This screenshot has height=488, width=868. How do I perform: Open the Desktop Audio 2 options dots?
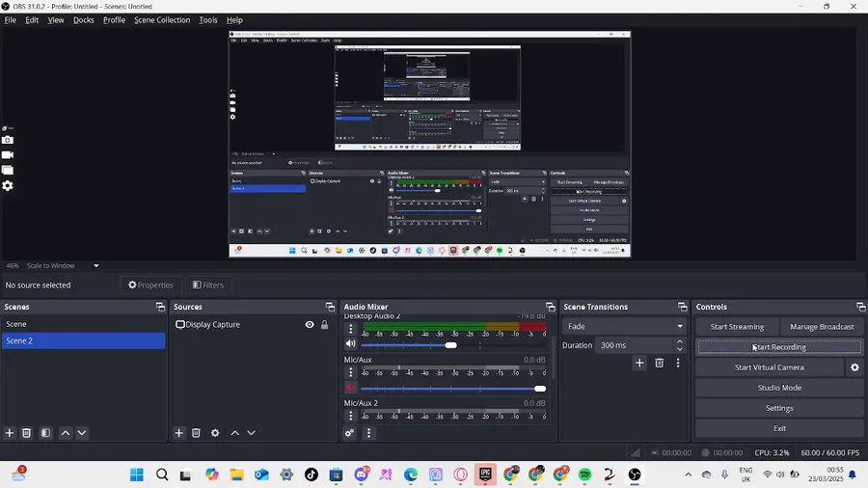(x=350, y=329)
